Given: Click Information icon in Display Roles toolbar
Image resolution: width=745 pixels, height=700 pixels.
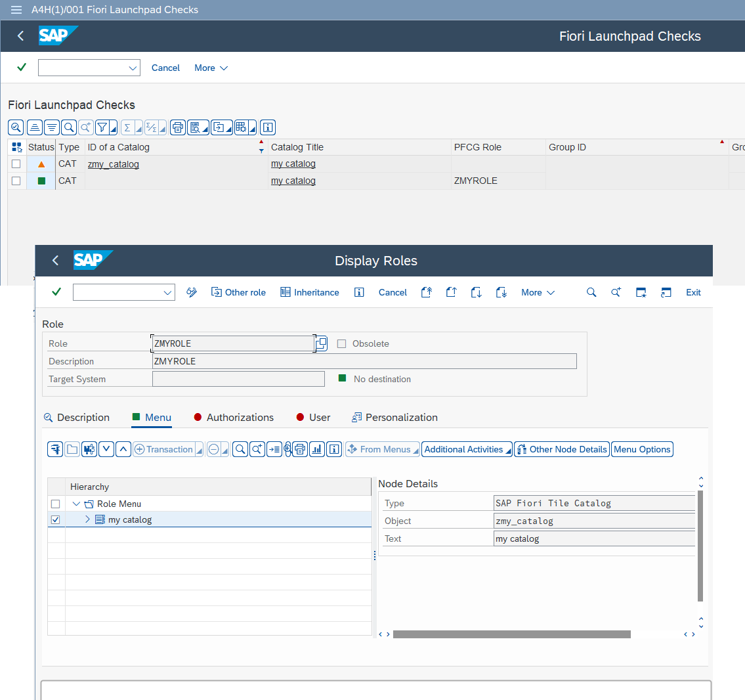Looking at the screenshot, I should [x=359, y=292].
